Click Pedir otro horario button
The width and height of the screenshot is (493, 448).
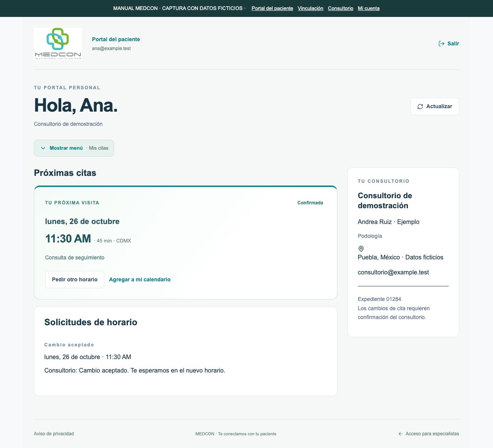point(75,280)
